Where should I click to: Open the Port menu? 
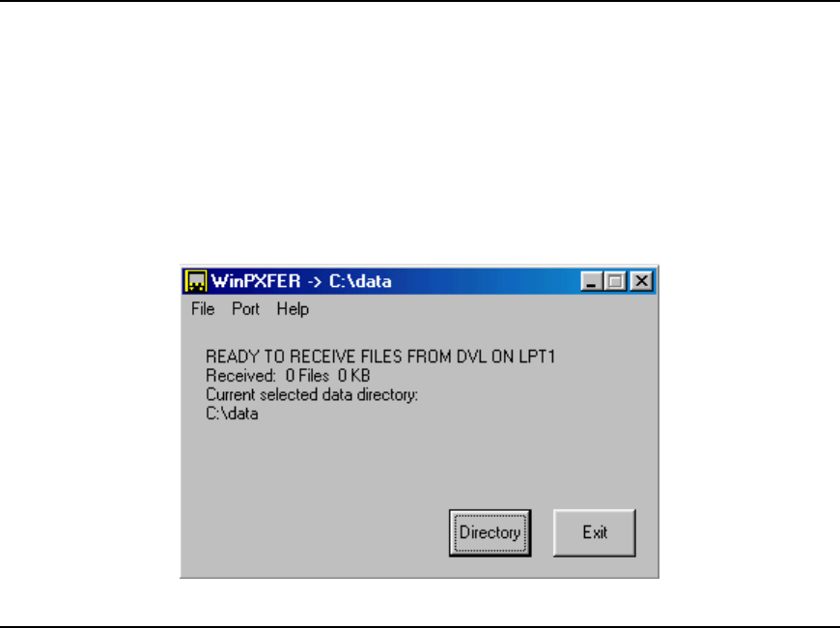coord(245,309)
